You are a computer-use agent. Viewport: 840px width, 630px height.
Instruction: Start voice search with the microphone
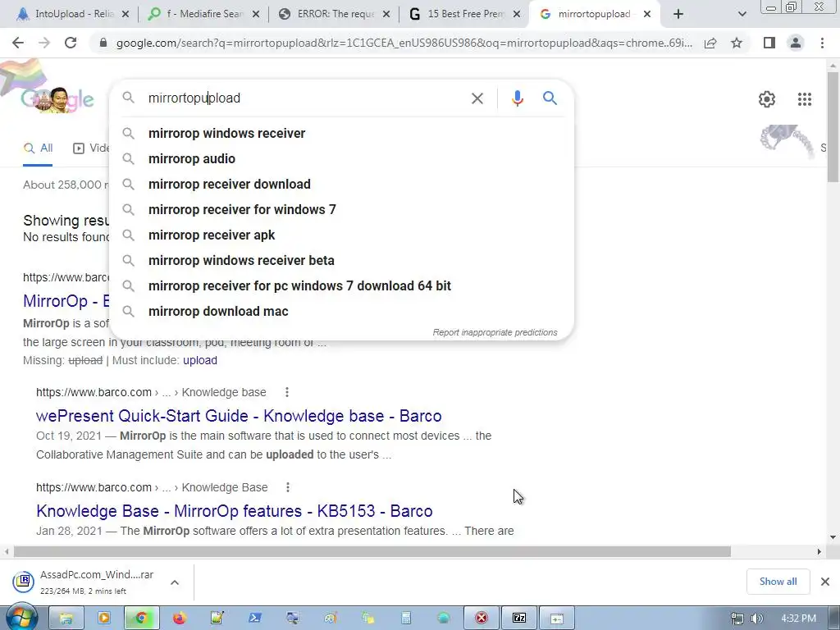pos(517,98)
